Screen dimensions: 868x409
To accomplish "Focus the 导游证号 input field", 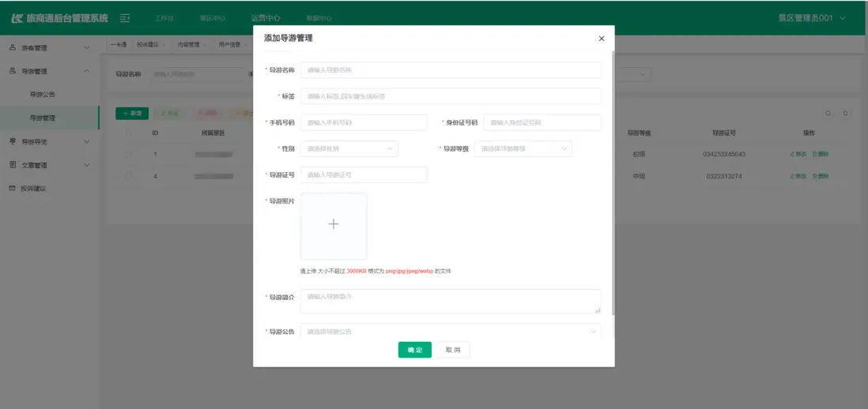I will pyautogui.click(x=364, y=174).
